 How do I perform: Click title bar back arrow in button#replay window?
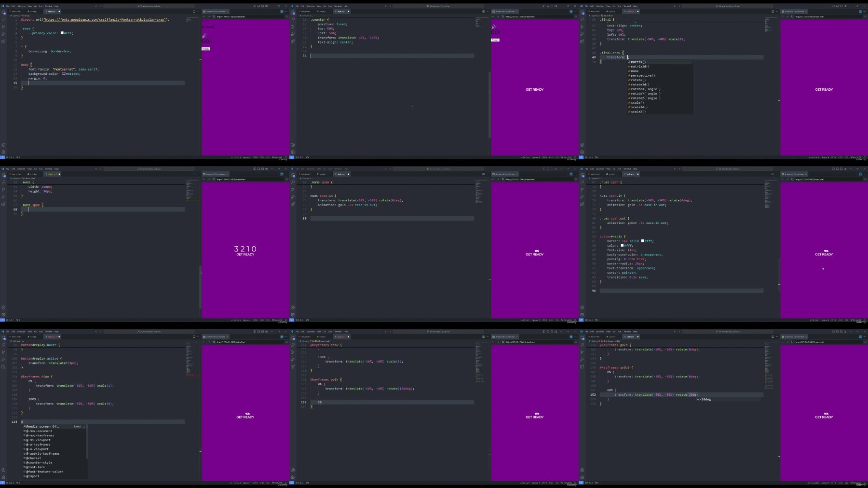coord(675,169)
